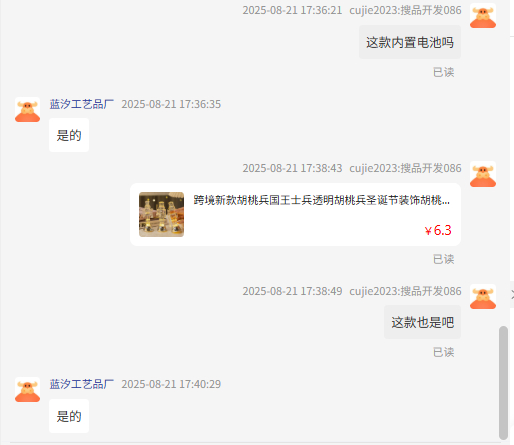Screen dimensions: 514x445
Task: Select message bubble 这款内置电池吗
Action: 410,42
